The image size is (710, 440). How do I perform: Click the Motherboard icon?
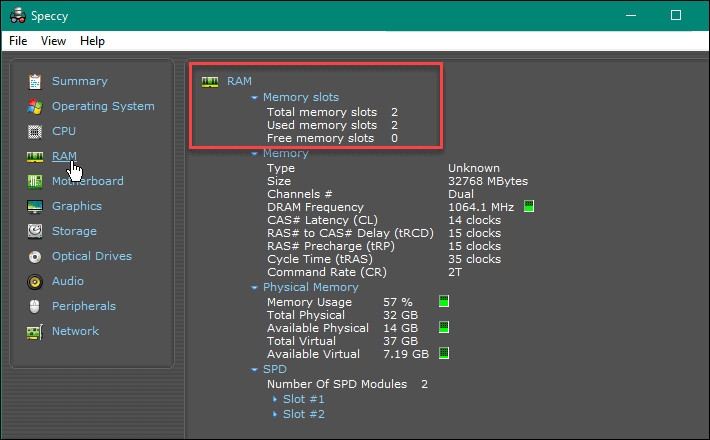[35, 182]
